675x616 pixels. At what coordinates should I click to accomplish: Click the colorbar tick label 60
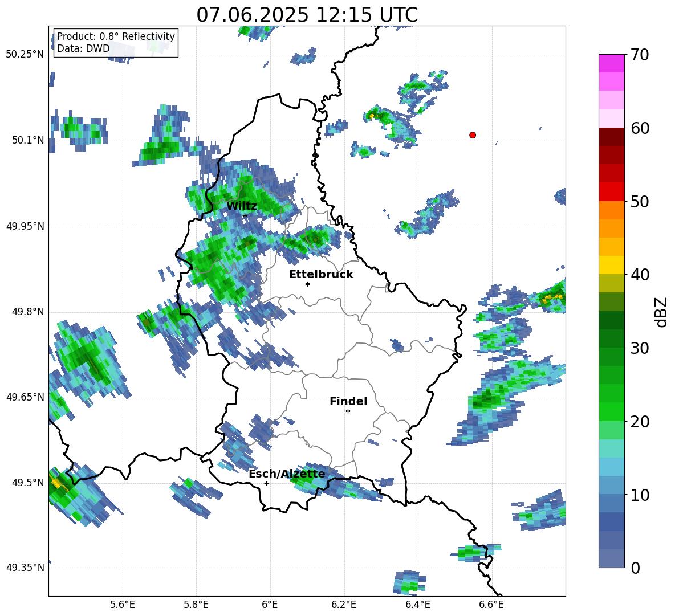pos(639,128)
